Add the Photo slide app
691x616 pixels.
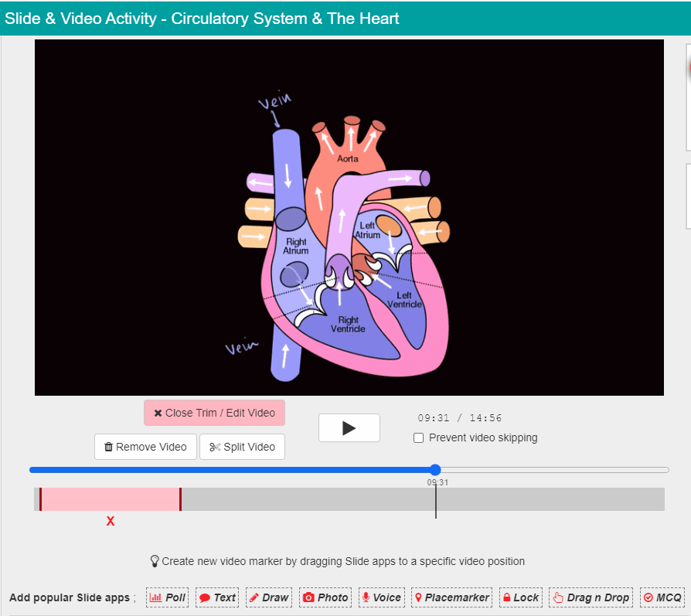click(325, 597)
